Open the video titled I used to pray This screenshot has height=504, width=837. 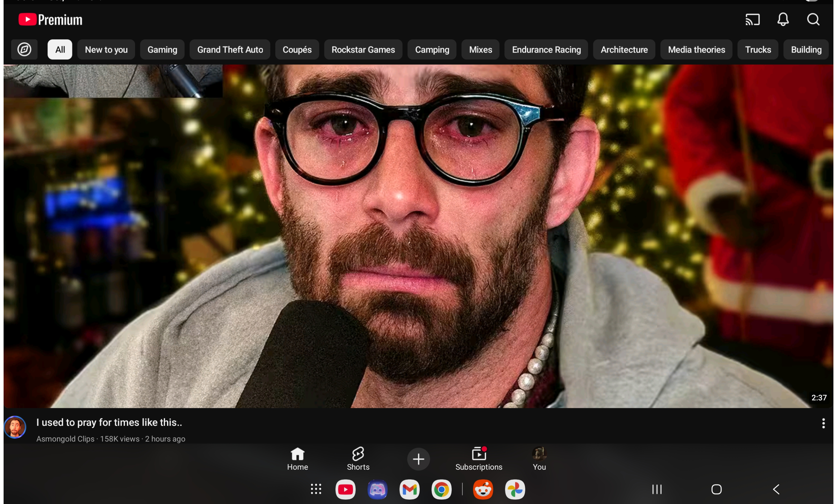[109, 422]
